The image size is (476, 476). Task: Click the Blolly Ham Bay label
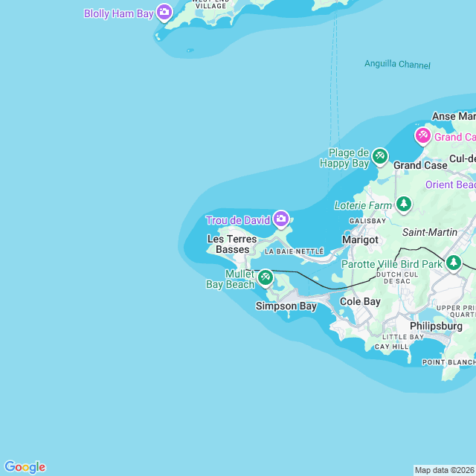(119, 13)
